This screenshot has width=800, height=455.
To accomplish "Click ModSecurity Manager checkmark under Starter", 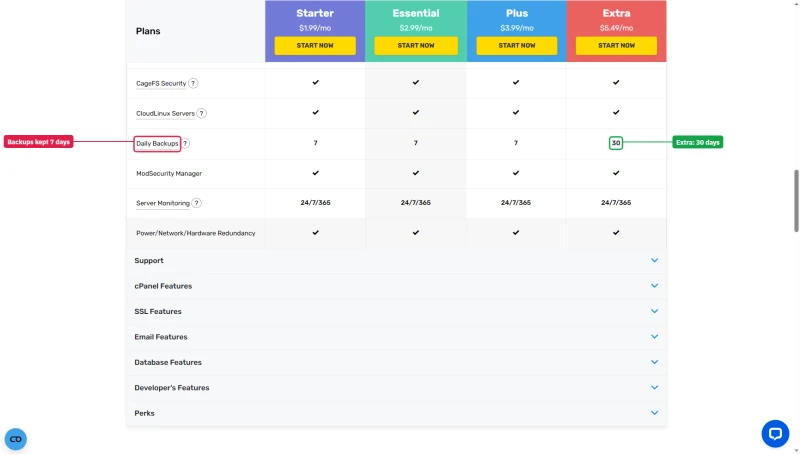I will click(x=315, y=173).
